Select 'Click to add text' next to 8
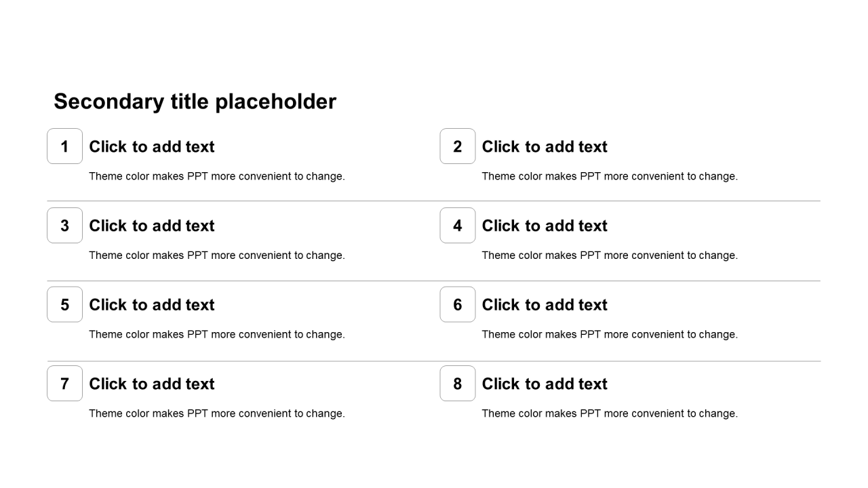 [545, 384]
